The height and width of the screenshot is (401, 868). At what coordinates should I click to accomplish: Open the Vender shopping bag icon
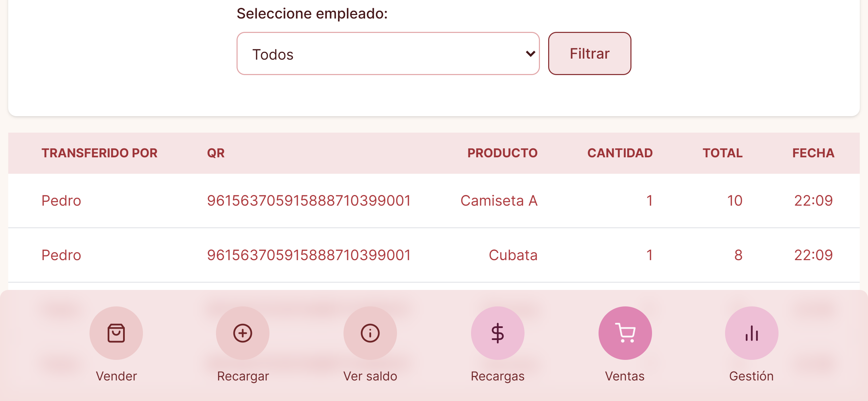pos(116,333)
